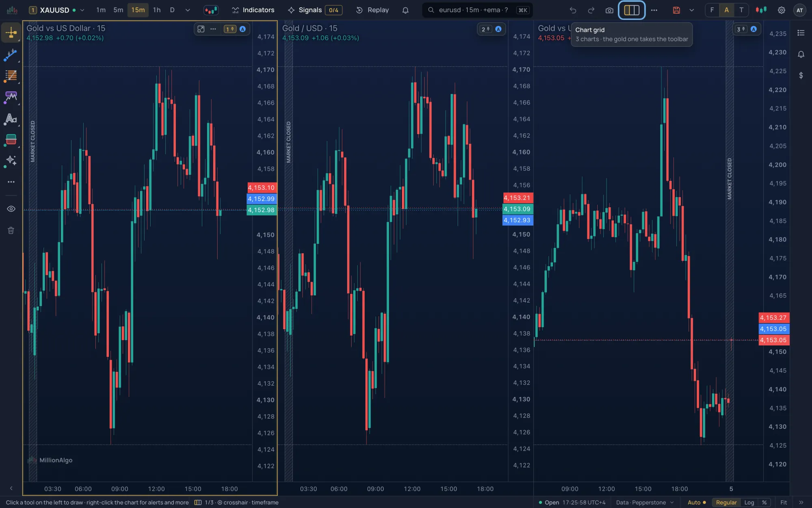Open alerts bell in top toolbar
The width and height of the screenshot is (812, 508).
point(405,10)
